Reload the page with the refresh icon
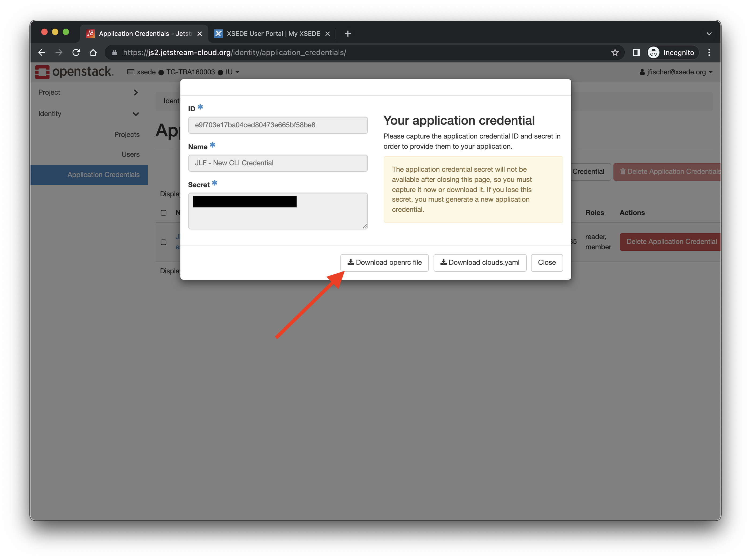The height and width of the screenshot is (560, 751). pyautogui.click(x=76, y=52)
